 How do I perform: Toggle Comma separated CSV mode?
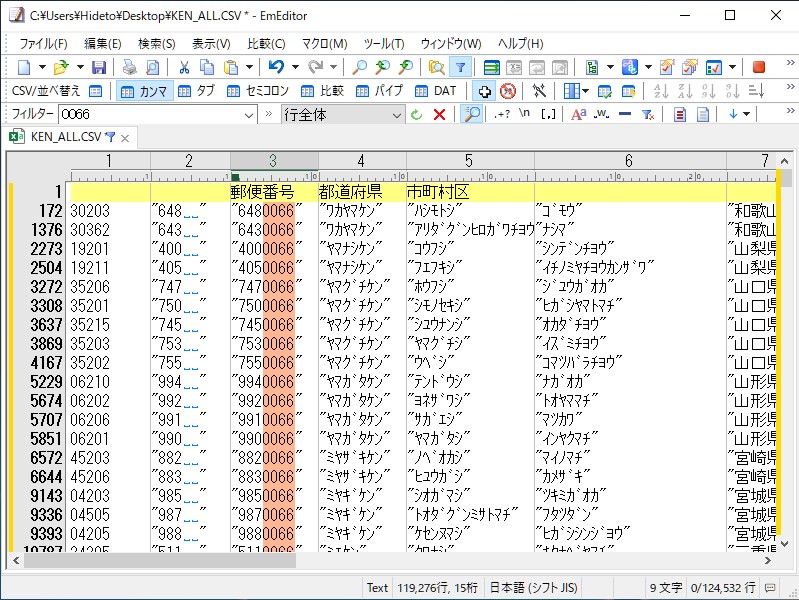[x=145, y=91]
